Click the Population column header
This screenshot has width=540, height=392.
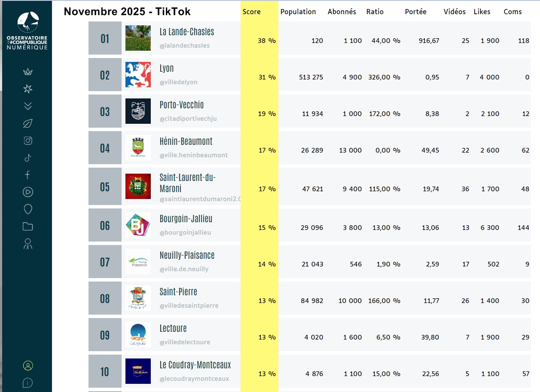click(x=298, y=12)
